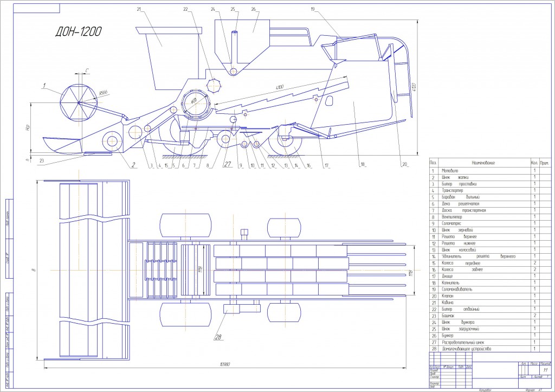
Task: Select table row 'Барабан бильный'
Action: click(x=490, y=197)
